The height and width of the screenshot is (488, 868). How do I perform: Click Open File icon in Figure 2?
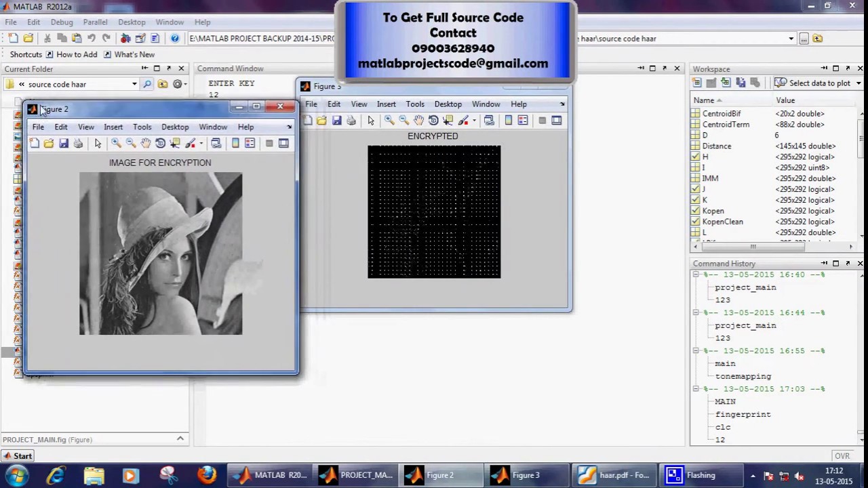pos(49,143)
